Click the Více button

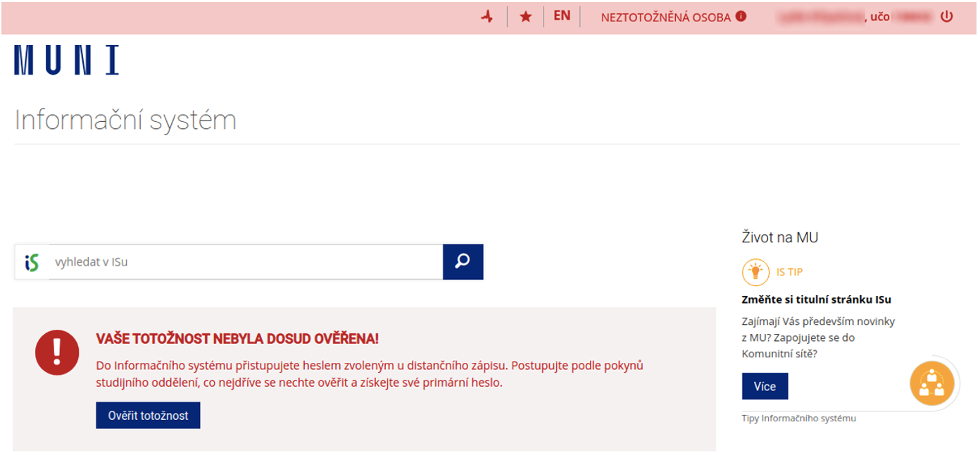point(765,386)
